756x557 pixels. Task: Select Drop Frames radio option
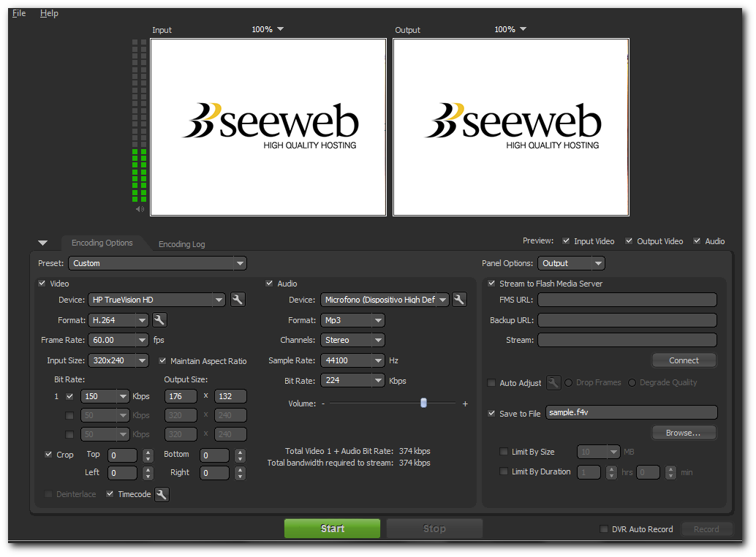pyautogui.click(x=568, y=382)
